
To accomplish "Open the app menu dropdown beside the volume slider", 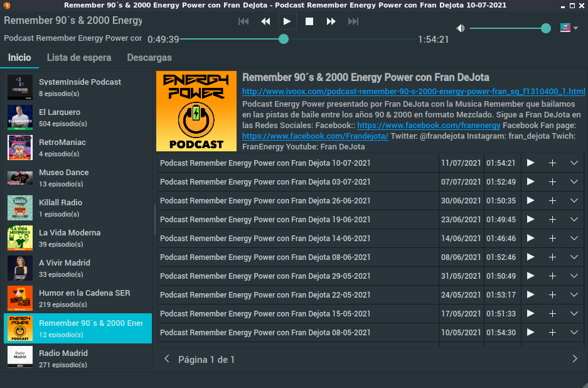I will click(x=569, y=28).
